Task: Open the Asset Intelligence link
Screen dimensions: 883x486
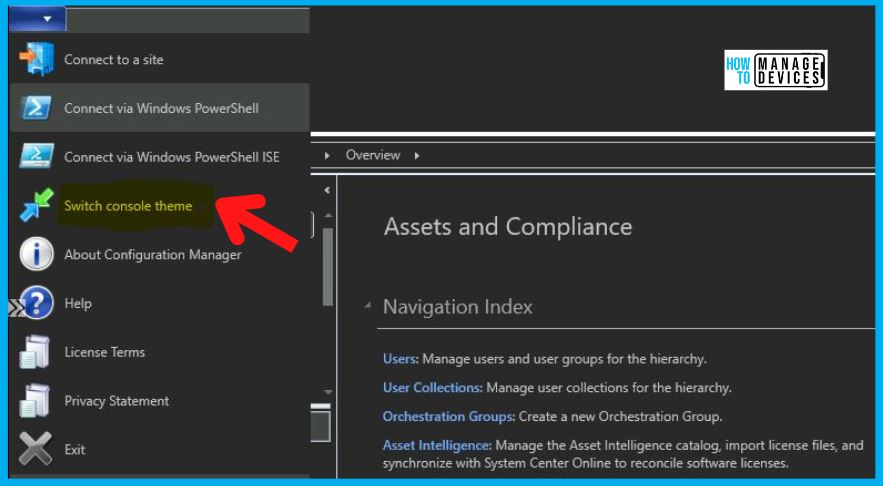Action: 437,445
